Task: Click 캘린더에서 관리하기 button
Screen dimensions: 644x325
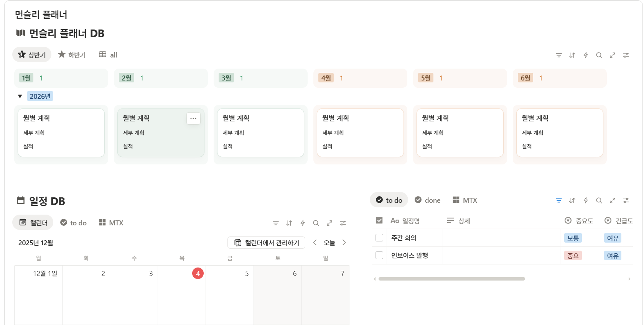Action: pyautogui.click(x=267, y=243)
